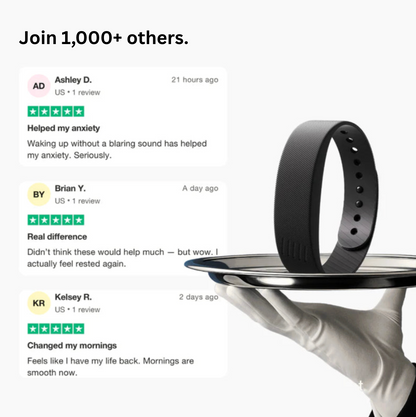Click 'US • 1 review' under Ashley D.
The height and width of the screenshot is (417, 416).
(x=77, y=92)
